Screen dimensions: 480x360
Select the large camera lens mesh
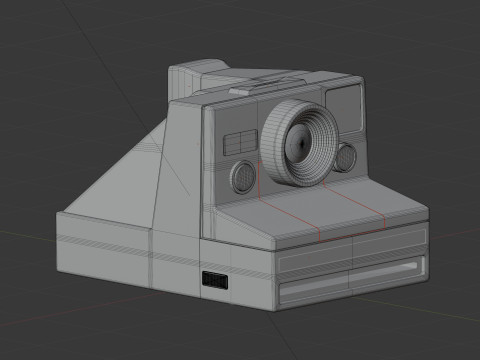coord(299,143)
